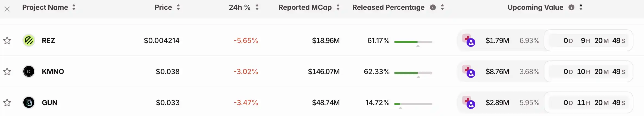Sort the table by Price arrows
Screen dimensions: 644x116
point(178,7)
